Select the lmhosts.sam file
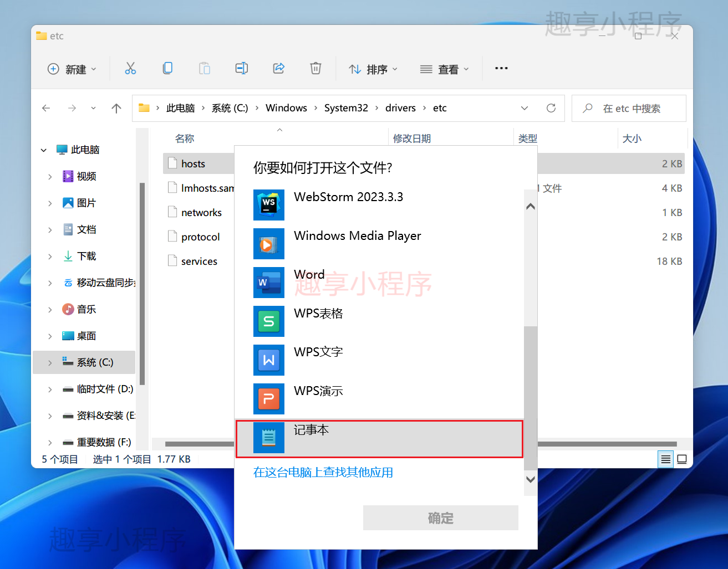 pos(201,188)
